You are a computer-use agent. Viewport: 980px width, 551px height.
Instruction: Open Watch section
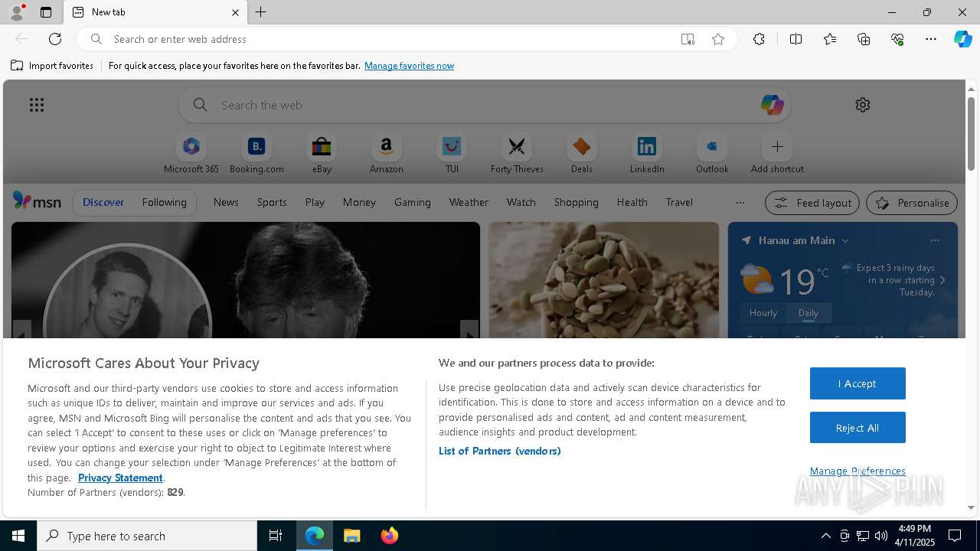pyautogui.click(x=521, y=202)
